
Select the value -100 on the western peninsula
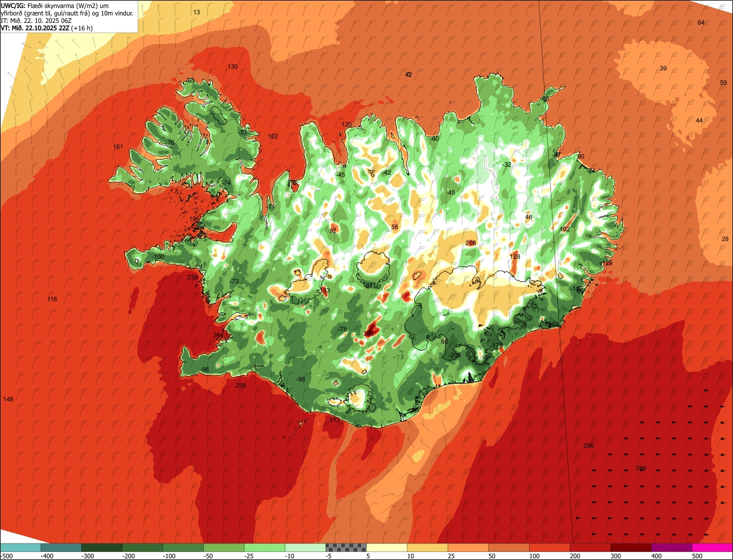click(x=159, y=257)
